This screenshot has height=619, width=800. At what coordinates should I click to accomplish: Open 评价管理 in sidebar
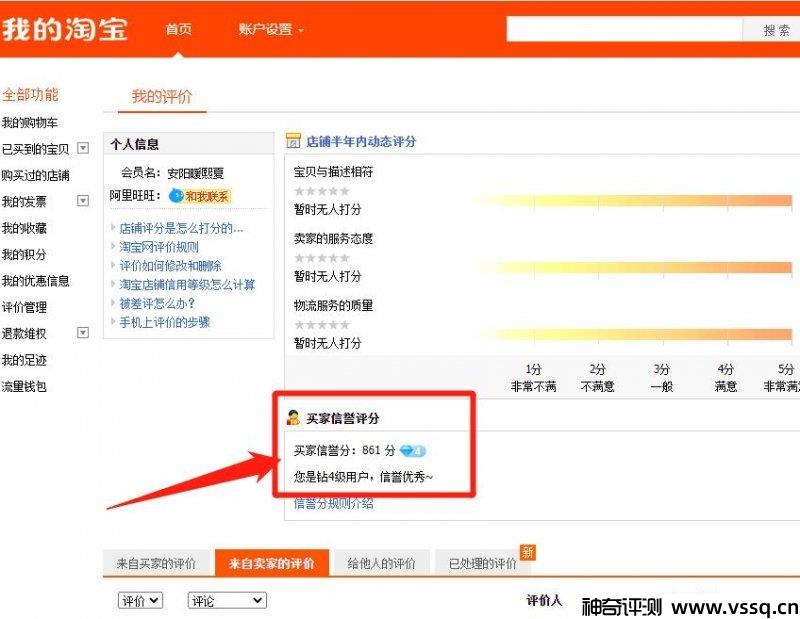click(24, 307)
